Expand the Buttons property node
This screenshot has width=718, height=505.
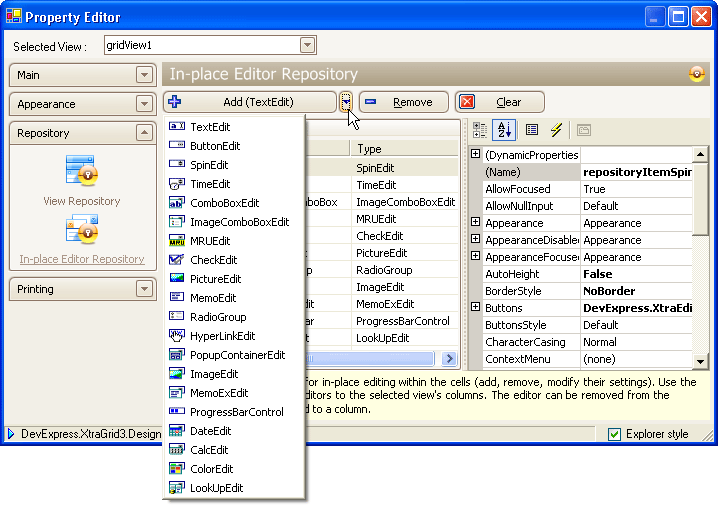475,307
